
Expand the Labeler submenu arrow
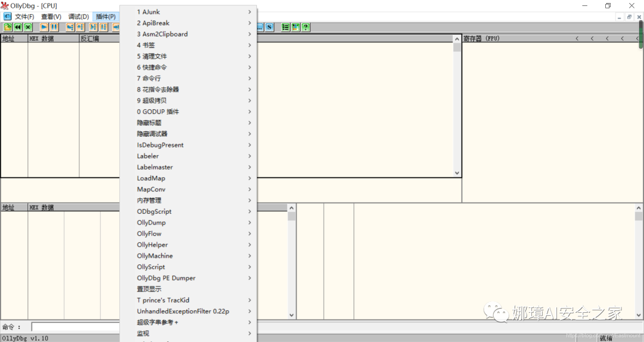pyautogui.click(x=250, y=156)
